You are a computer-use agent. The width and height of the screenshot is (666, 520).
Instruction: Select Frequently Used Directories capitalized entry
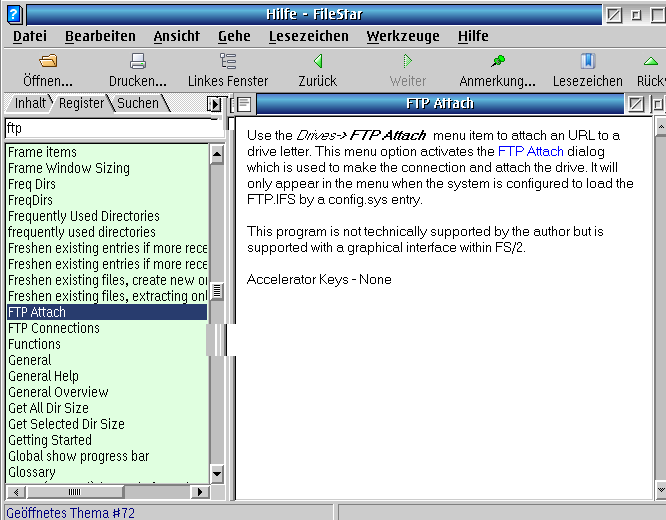coord(107,216)
